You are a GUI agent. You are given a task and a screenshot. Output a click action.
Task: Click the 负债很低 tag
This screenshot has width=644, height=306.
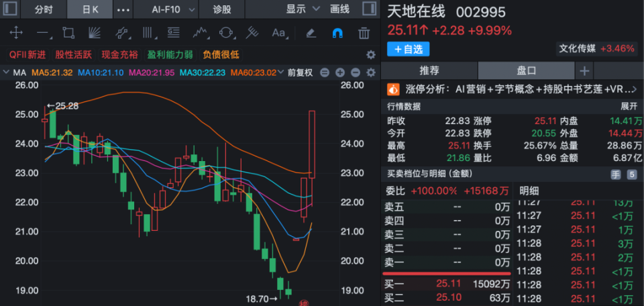[x=221, y=54]
